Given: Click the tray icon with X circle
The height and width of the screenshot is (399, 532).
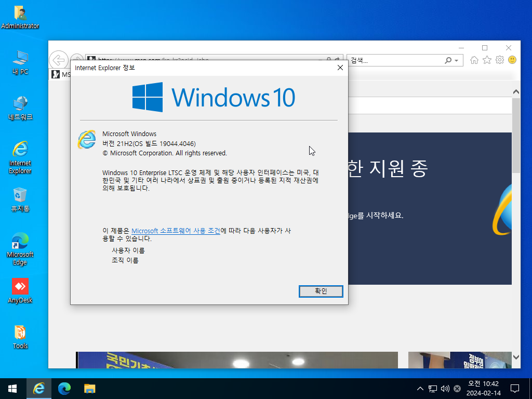Looking at the screenshot, I should [457, 389].
